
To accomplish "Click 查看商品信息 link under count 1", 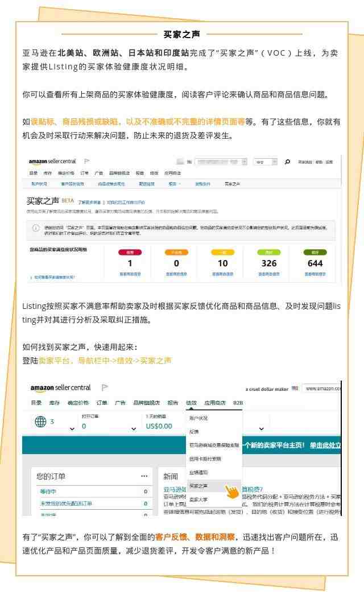I will click(130, 274).
